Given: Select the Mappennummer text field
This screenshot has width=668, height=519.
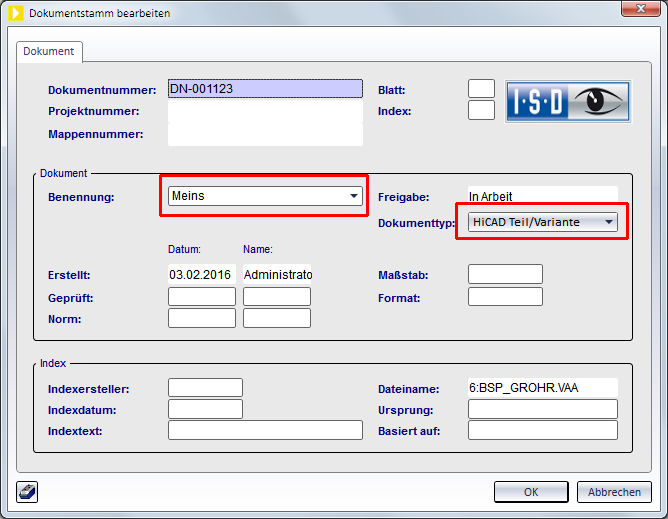Looking at the screenshot, I should pyautogui.click(x=265, y=133).
